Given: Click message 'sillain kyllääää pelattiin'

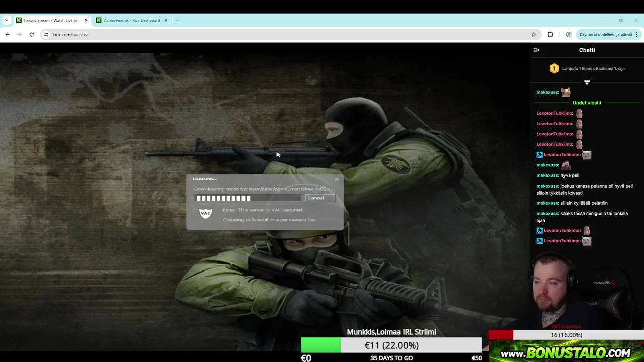Looking at the screenshot, I should pyautogui.click(x=584, y=203).
